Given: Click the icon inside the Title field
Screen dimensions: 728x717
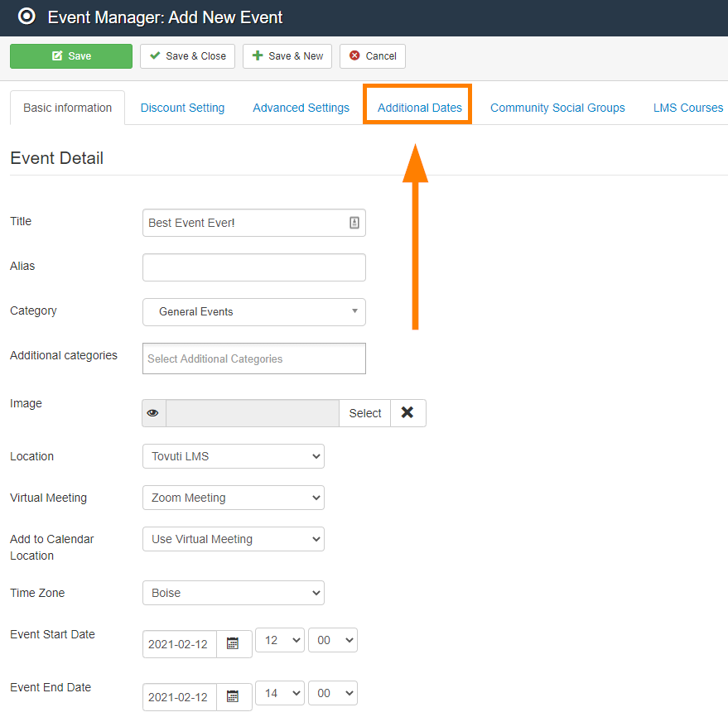Looking at the screenshot, I should [354, 223].
